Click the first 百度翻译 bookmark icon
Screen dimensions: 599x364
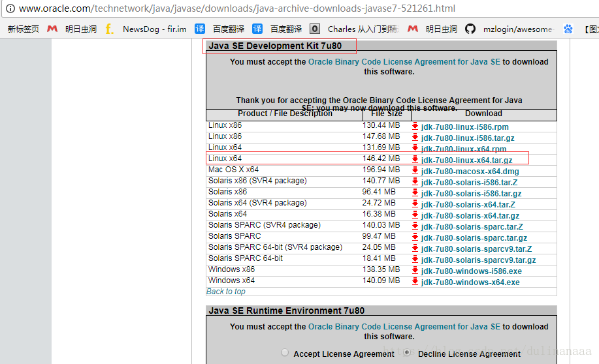tap(200, 29)
